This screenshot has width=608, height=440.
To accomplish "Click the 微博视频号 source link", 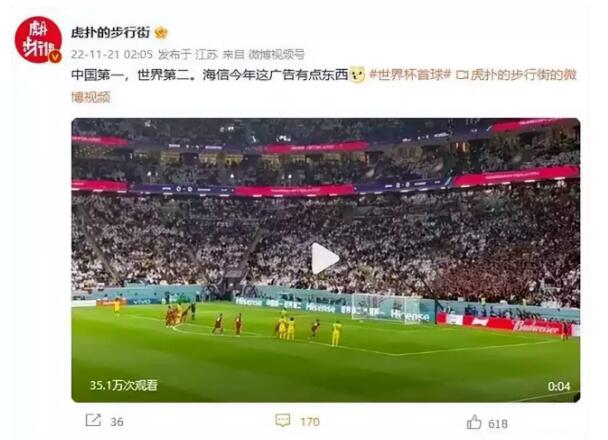I will (x=276, y=55).
